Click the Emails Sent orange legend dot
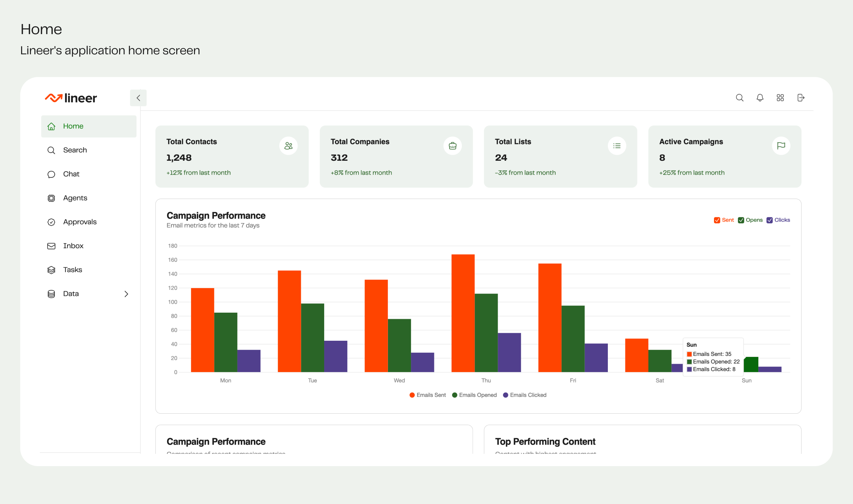 point(412,395)
